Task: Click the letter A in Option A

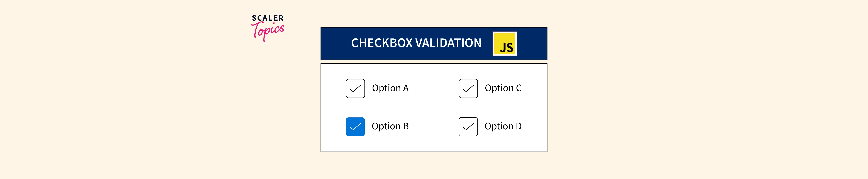Action: (x=406, y=88)
